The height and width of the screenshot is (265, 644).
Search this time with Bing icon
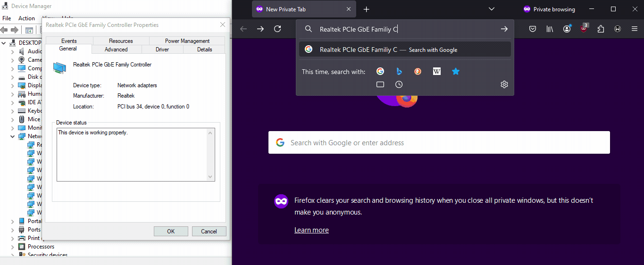coord(399,72)
